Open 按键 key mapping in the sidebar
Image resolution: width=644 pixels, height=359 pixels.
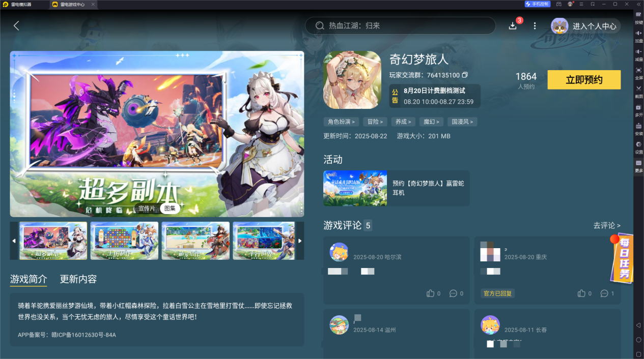pos(638,17)
